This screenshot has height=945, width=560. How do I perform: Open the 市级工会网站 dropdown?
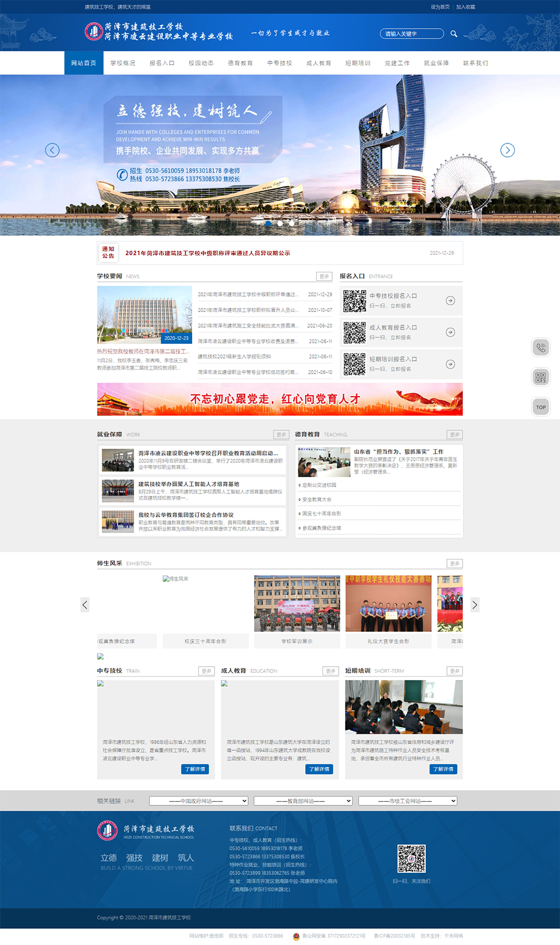(x=408, y=801)
